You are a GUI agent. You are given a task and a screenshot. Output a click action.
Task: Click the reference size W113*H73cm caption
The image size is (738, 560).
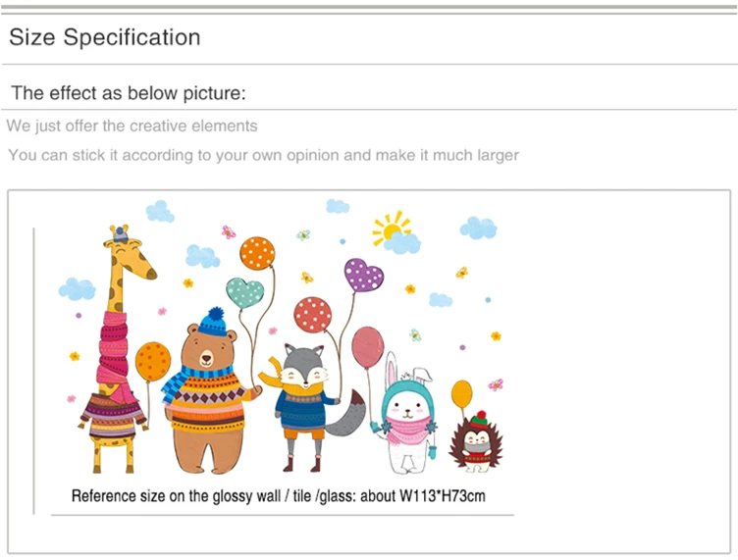coord(278,496)
